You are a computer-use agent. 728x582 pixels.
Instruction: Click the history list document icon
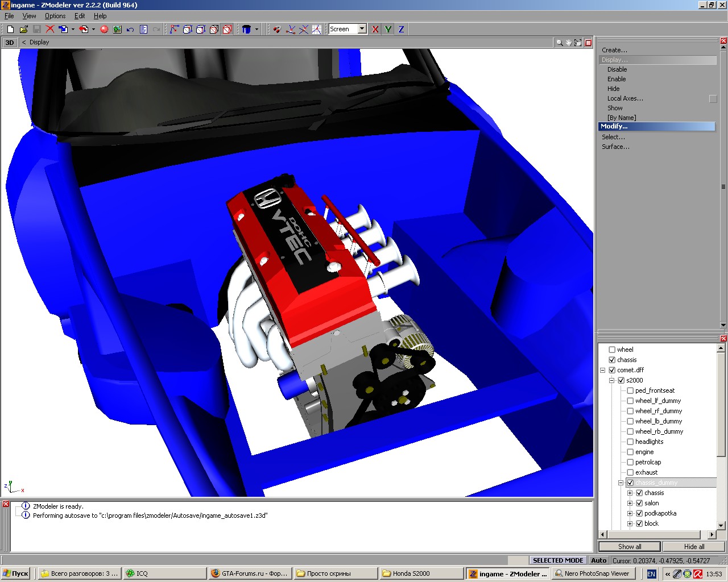(143, 29)
